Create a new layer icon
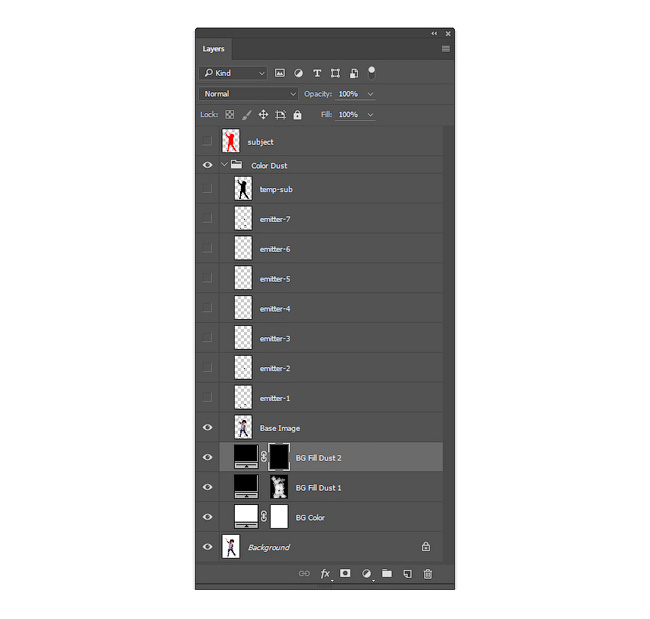This screenshot has width=650, height=619. [407, 573]
